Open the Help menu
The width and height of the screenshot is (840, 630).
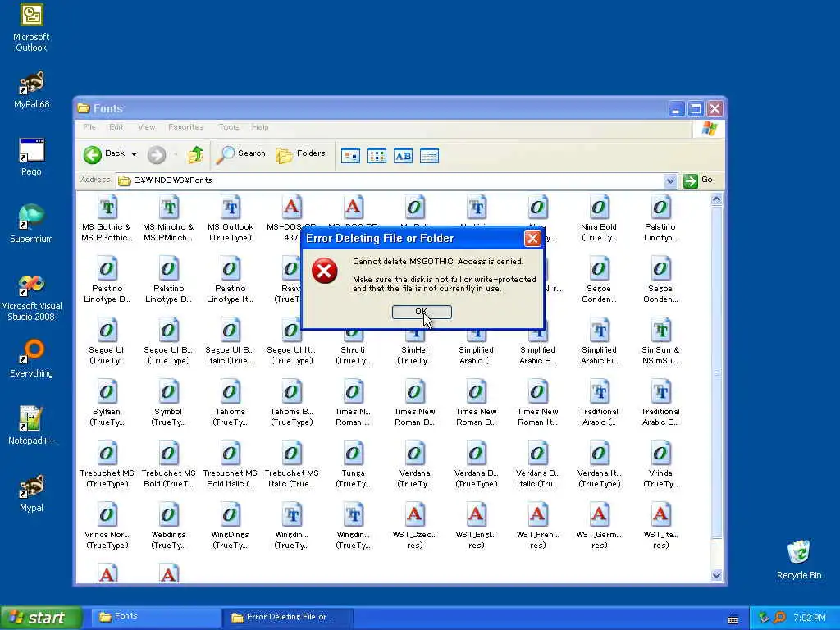tap(260, 127)
